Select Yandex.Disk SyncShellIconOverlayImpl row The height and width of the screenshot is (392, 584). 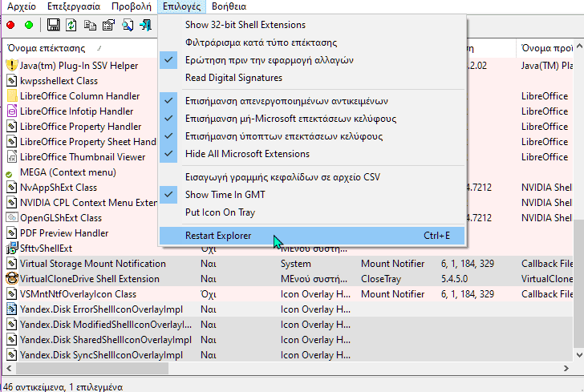288,355
